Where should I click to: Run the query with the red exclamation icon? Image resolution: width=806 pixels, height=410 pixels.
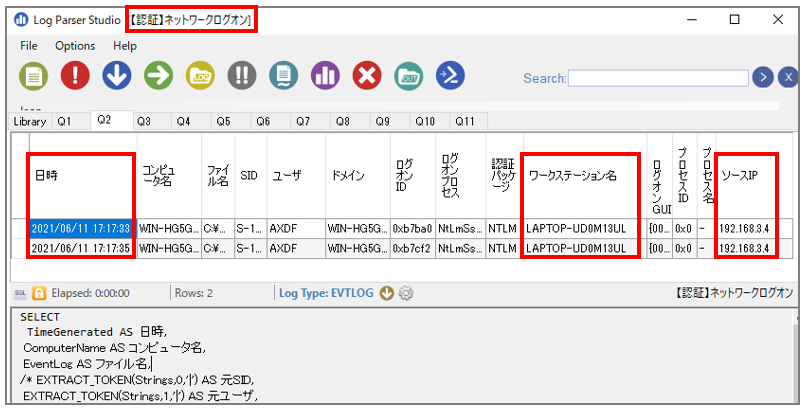click(x=75, y=76)
